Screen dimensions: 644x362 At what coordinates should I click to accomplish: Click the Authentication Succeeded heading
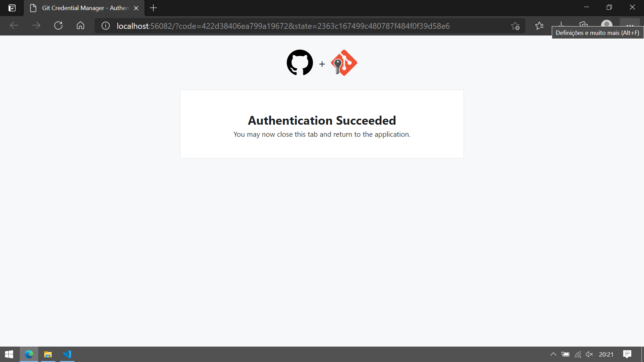coord(322,120)
